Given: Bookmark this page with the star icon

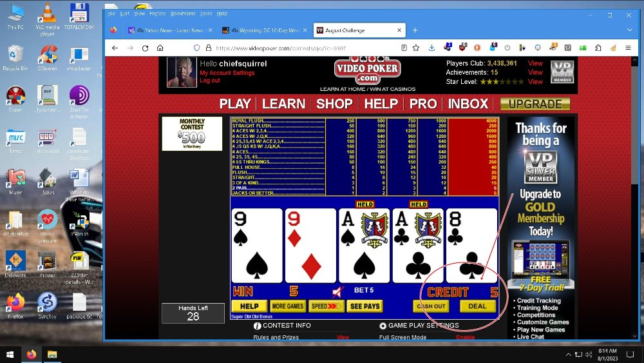Looking at the screenshot, I should coord(417,48).
